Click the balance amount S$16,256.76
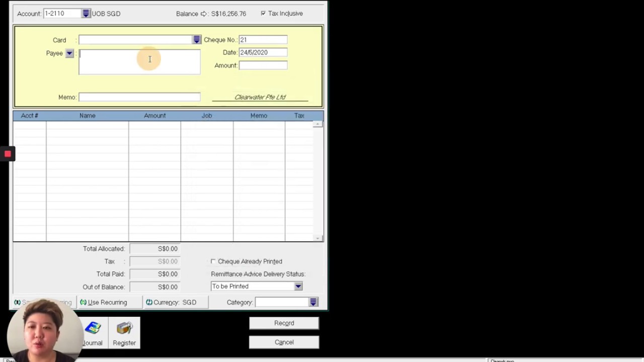This screenshot has width=644, height=362. (229, 14)
